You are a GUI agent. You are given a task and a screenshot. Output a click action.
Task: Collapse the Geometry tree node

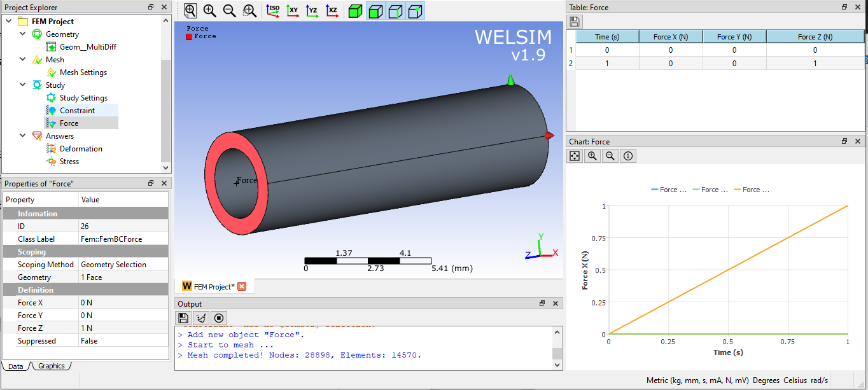22,34
